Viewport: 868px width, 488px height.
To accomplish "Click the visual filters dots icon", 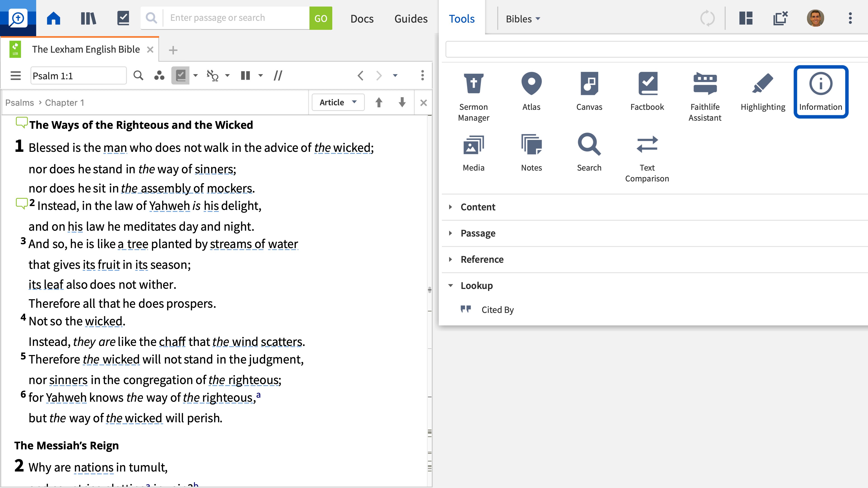I will 159,75.
